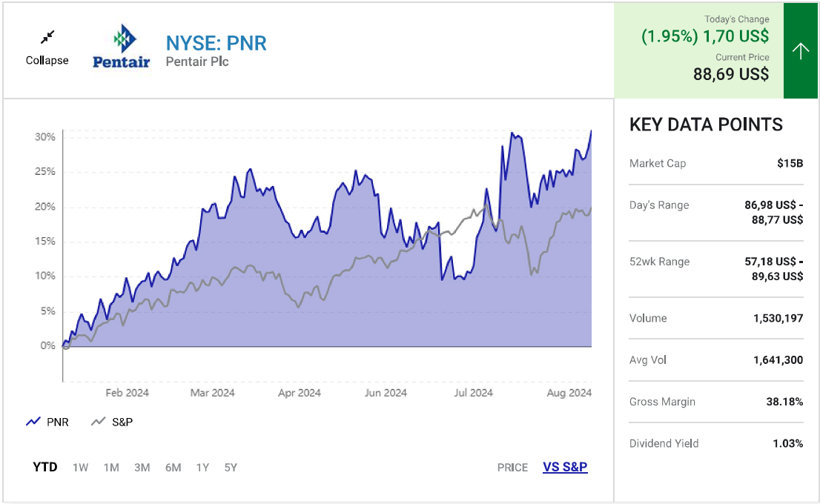Click the Collapse label text
This screenshot has height=504, width=820.
pyautogui.click(x=47, y=61)
